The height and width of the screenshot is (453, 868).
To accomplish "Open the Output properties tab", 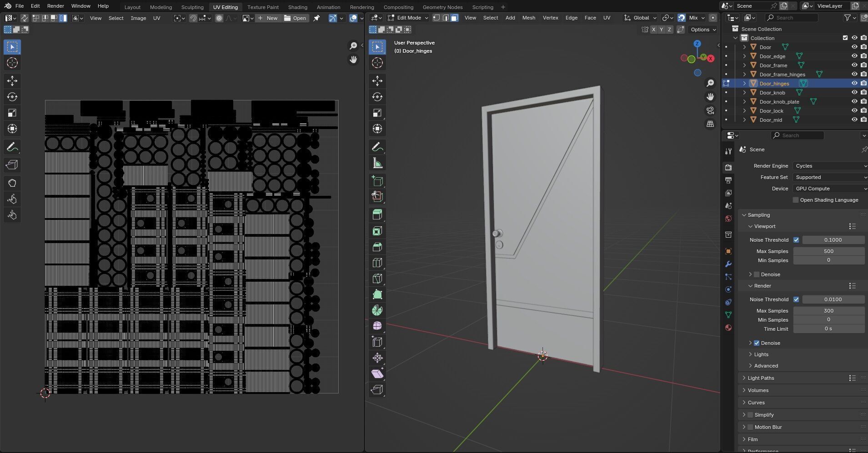I will pos(728,180).
